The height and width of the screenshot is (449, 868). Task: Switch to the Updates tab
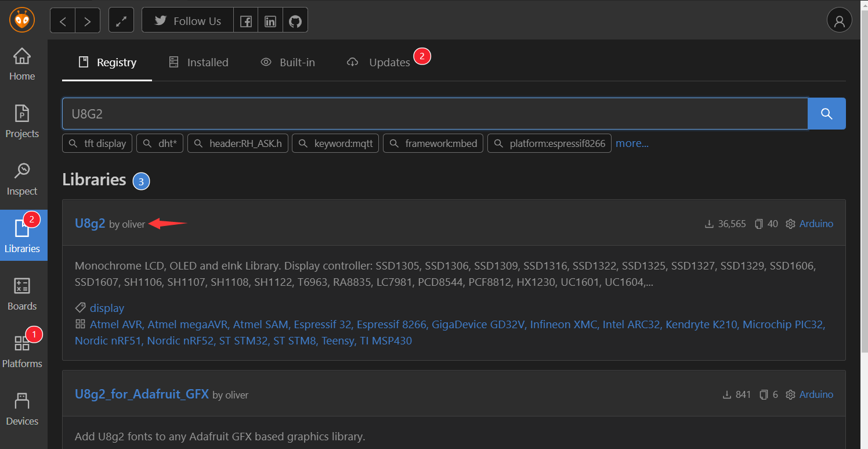point(379,62)
